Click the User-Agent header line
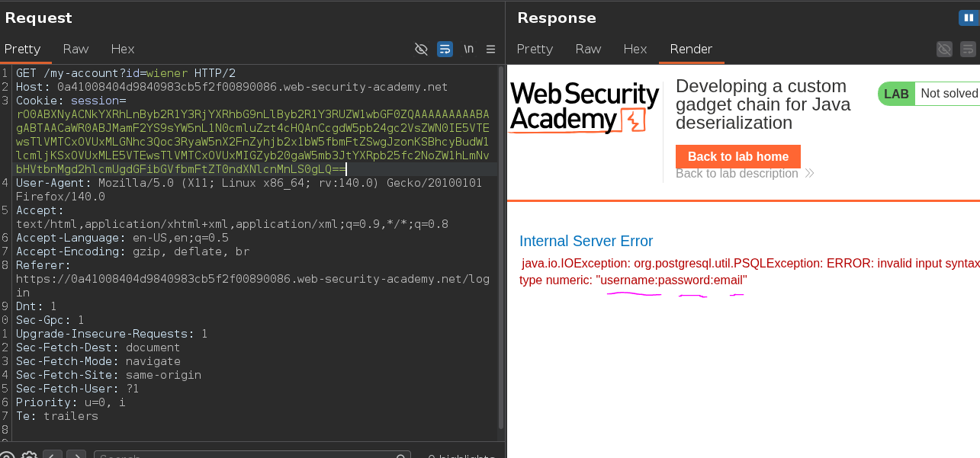Screen dimensions: 980x458 coord(249,190)
